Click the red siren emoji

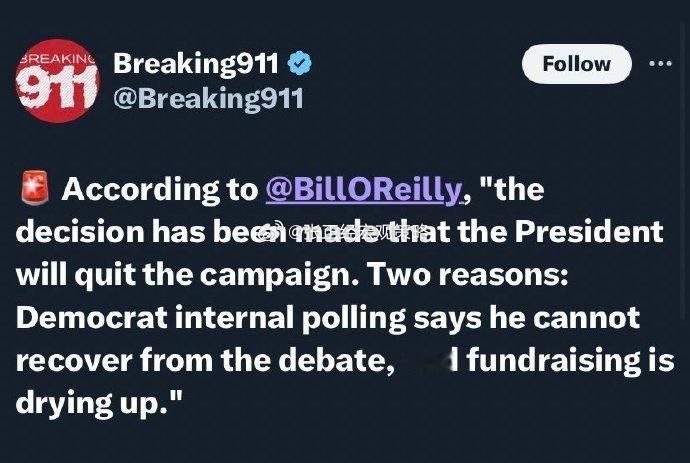pyautogui.click(x=35, y=188)
